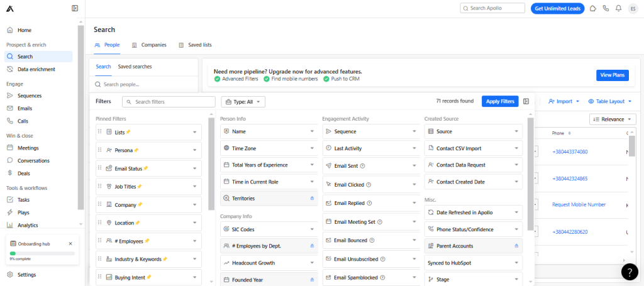The height and width of the screenshot is (286, 644).
Task: Unpin the Location filter pin icon
Action: pyautogui.click(x=138, y=223)
